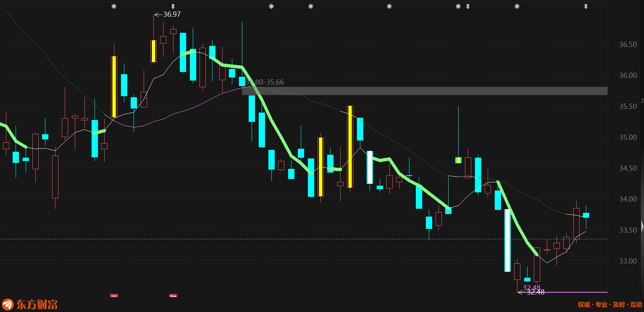Click the 权威·专业·及时·互动 slogan text

click(x=610, y=305)
